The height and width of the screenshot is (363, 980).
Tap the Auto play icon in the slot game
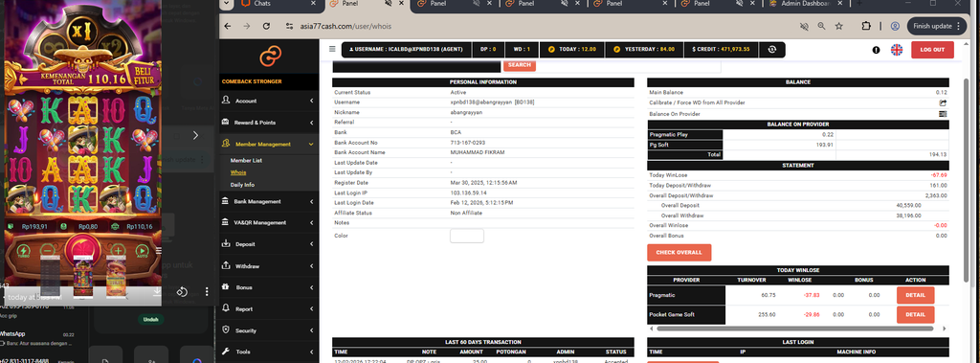point(142,251)
